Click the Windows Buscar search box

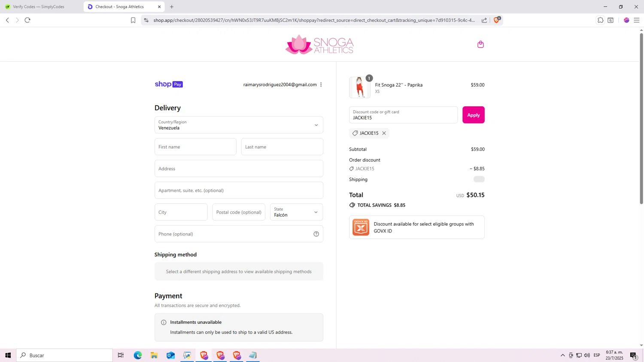(64, 355)
